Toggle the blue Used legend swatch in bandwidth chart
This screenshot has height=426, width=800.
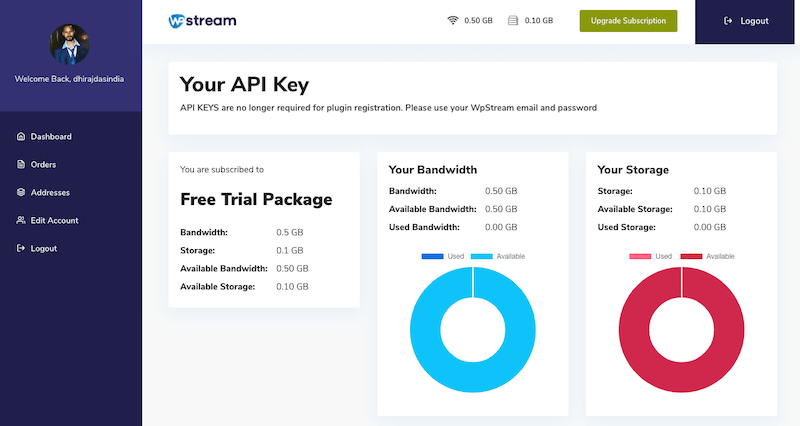coord(432,256)
